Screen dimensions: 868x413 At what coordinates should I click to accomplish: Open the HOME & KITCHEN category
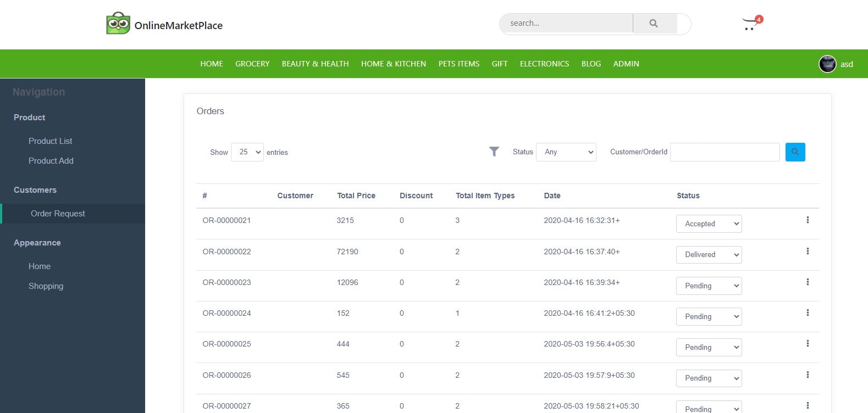point(394,64)
